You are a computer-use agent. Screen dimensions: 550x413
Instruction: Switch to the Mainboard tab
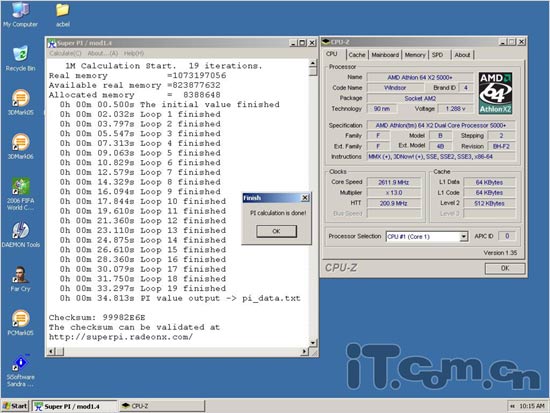[x=385, y=55]
